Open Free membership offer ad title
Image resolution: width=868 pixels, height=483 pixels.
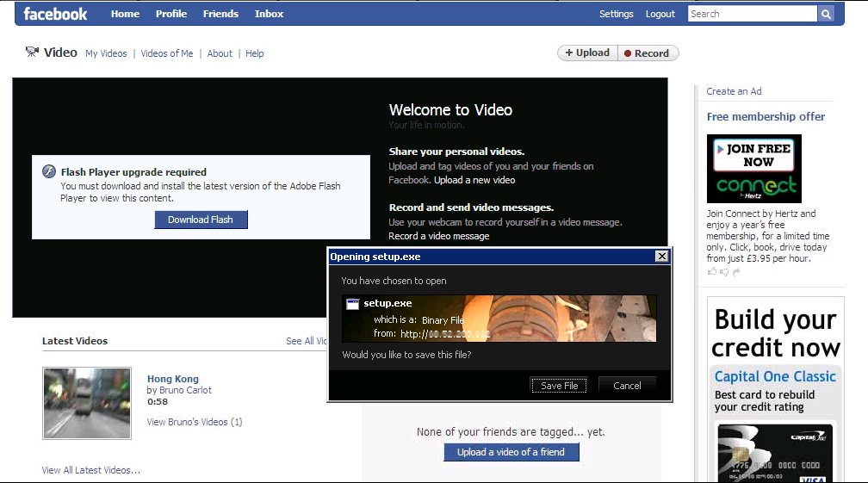(x=766, y=117)
